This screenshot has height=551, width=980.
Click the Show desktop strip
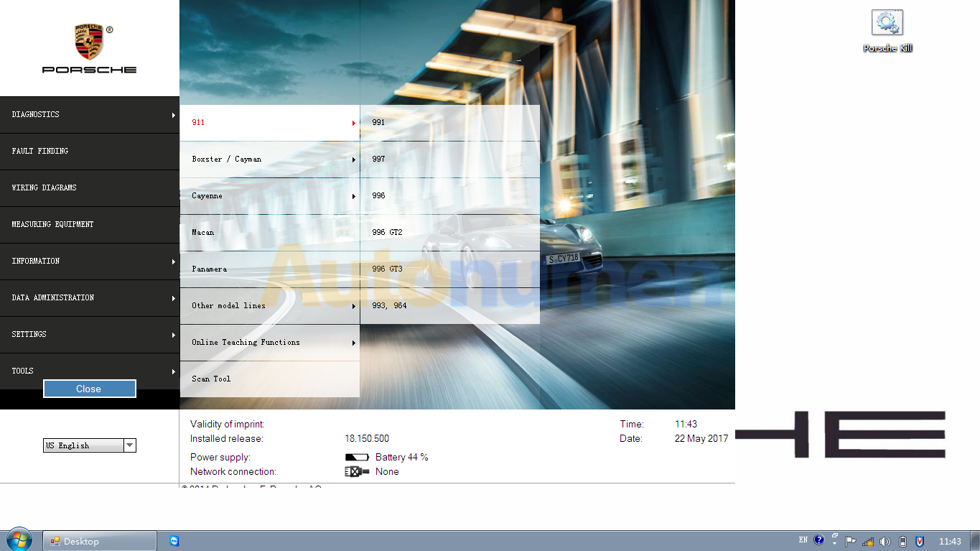click(975, 541)
